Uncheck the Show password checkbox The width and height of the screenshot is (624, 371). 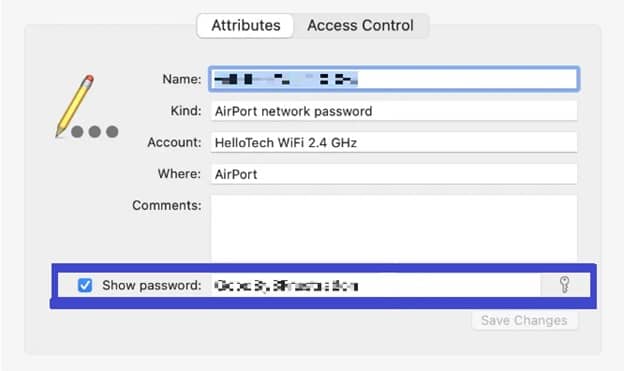(x=85, y=285)
